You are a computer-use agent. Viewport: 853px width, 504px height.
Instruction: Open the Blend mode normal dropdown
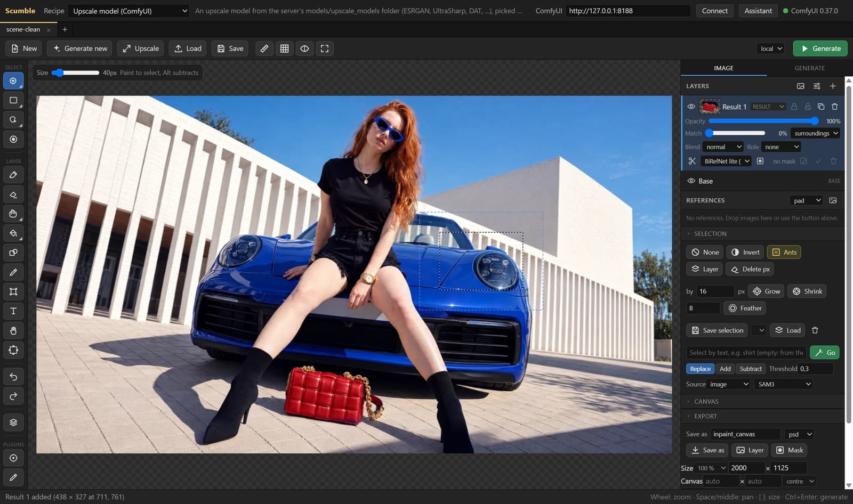723,147
